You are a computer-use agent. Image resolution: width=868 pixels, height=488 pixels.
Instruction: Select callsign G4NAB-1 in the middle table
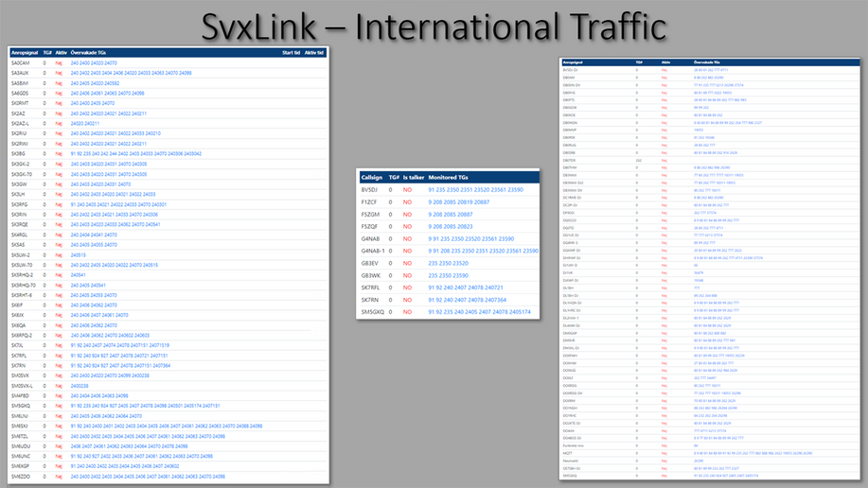pyautogui.click(x=373, y=251)
